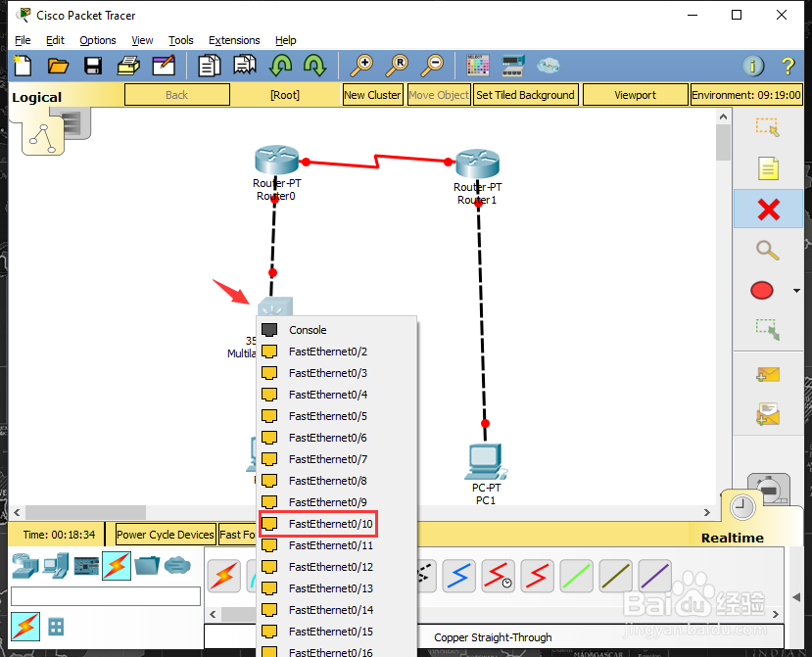812x657 pixels.
Task: Choose the Select tool on right panel
Action: pos(768,127)
